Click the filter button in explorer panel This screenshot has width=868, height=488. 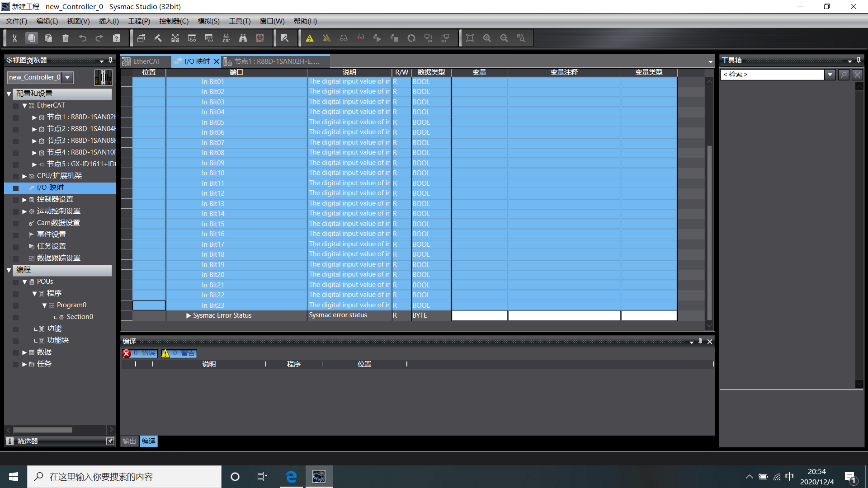click(x=28, y=441)
